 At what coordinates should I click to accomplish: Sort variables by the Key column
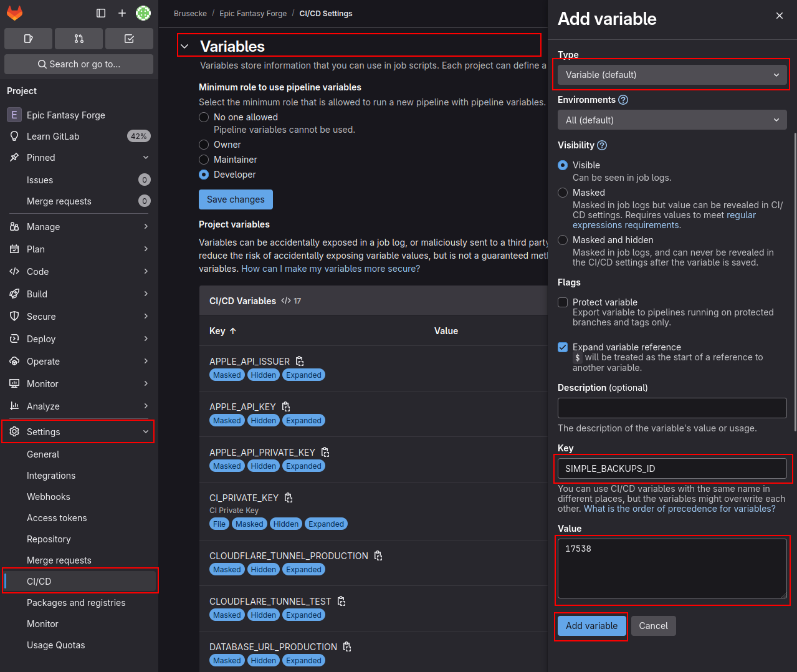(222, 331)
